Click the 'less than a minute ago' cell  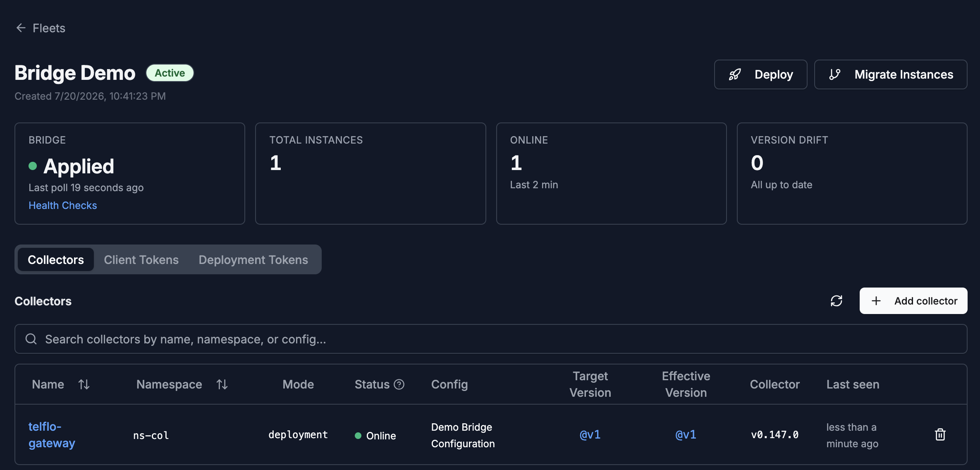pos(853,435)
